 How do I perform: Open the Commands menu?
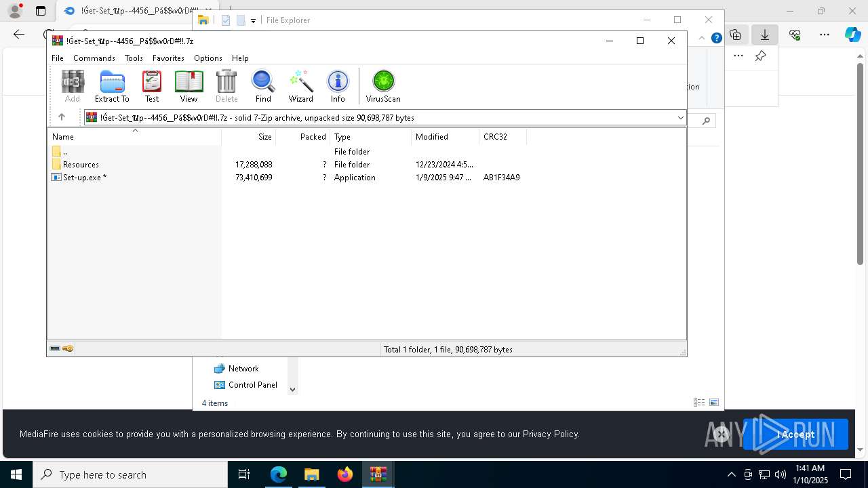pyautogui.click(x=94, y=58)
